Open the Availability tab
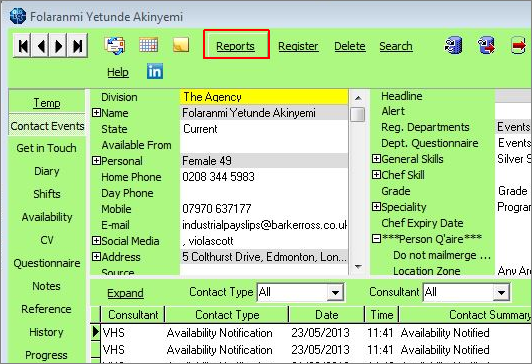The image size is (532, 364). click(47, 217)
